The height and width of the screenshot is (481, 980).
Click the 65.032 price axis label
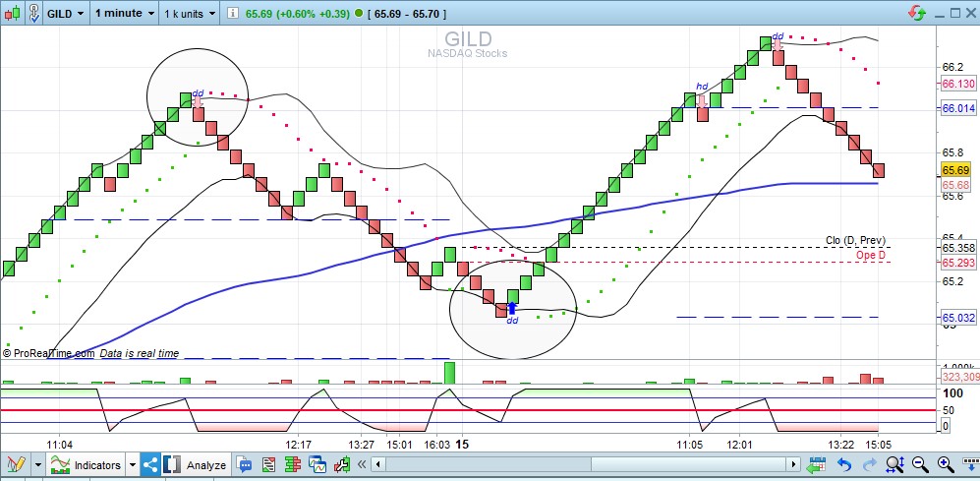click(958, 319)
